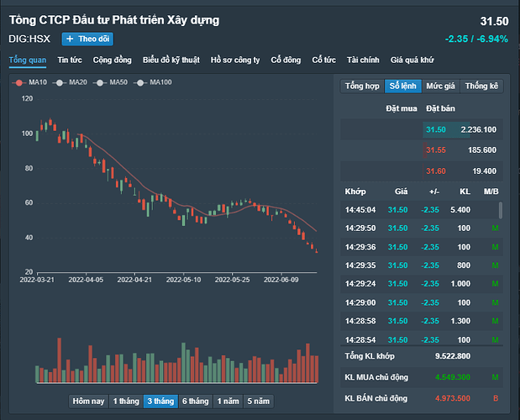Open the Tin tức tab
Viewport: 520px width, 420px height.
pyautogui.click(x=70, y=60)
